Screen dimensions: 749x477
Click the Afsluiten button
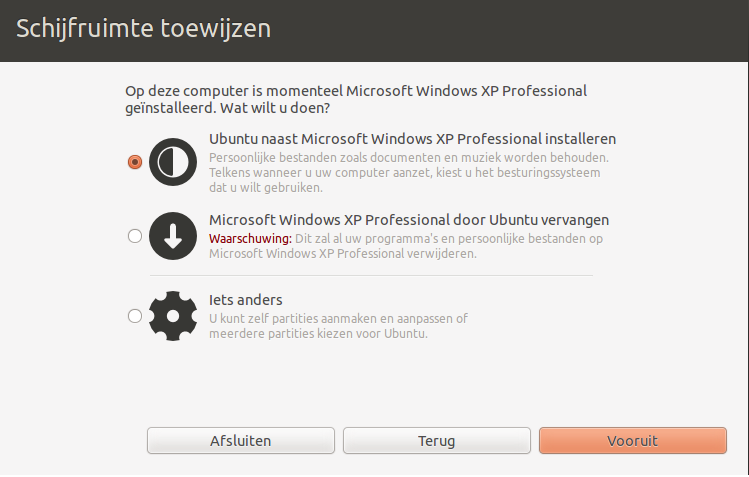241,440
